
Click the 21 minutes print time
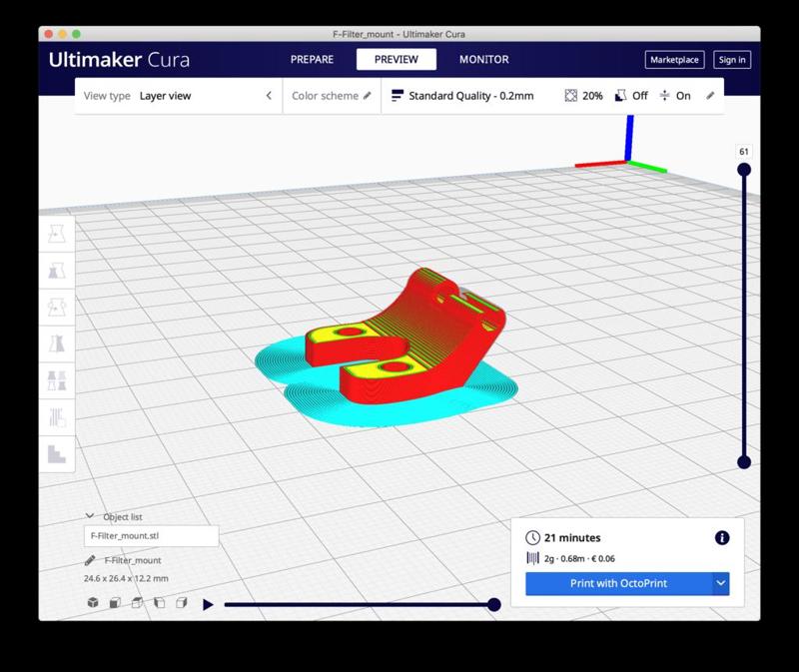[x=572, y=537]
